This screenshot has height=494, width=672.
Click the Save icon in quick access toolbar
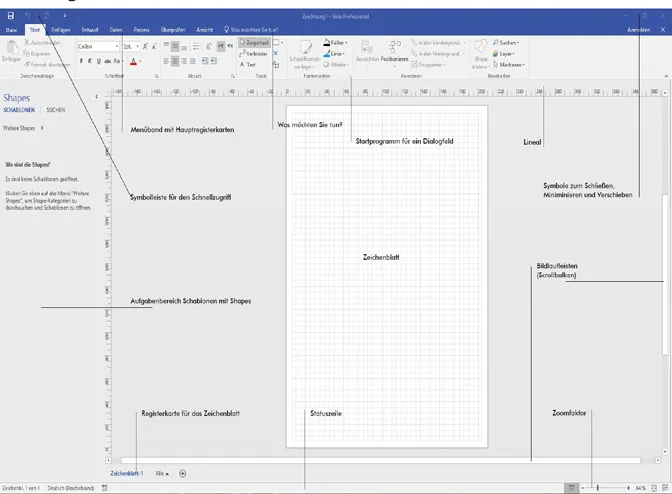click(x=10, y=17)
